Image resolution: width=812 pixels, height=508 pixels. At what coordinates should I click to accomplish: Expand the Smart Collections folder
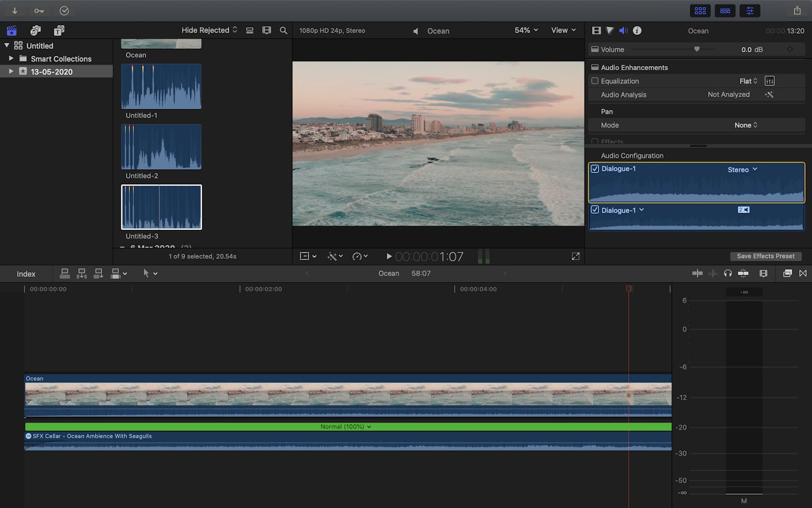[11, 59]
